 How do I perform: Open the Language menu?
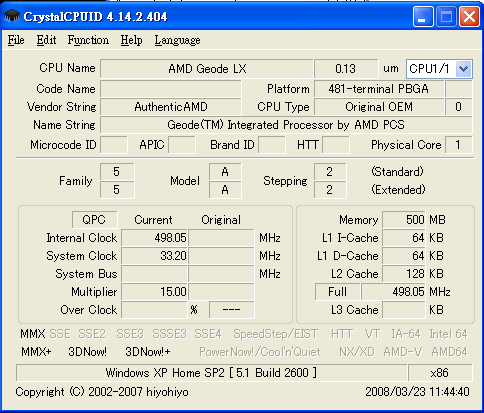[177, 40]
